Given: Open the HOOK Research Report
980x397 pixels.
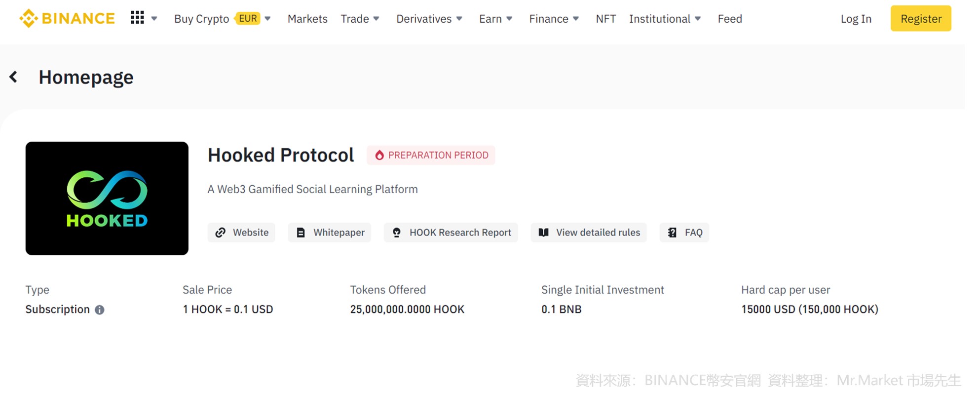Looking at the screenshot, I should tap(451, 233).
